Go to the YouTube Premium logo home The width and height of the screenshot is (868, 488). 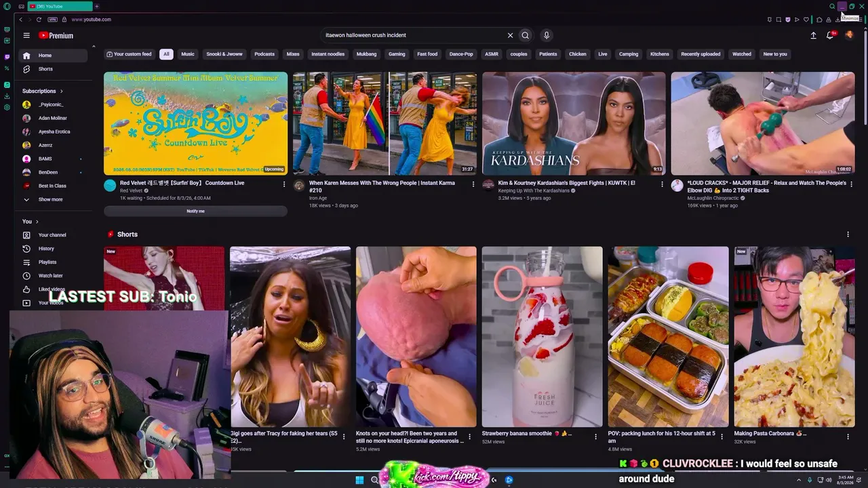56,35
